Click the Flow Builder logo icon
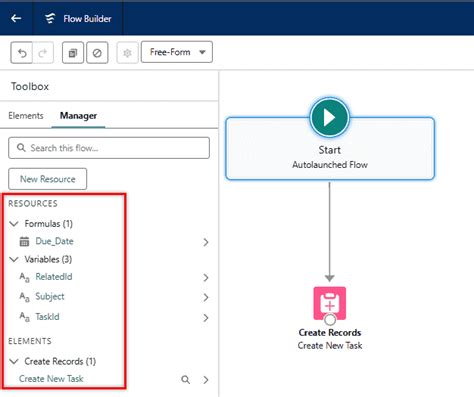This screenshot has height=397, width=474. coord(50,19)
